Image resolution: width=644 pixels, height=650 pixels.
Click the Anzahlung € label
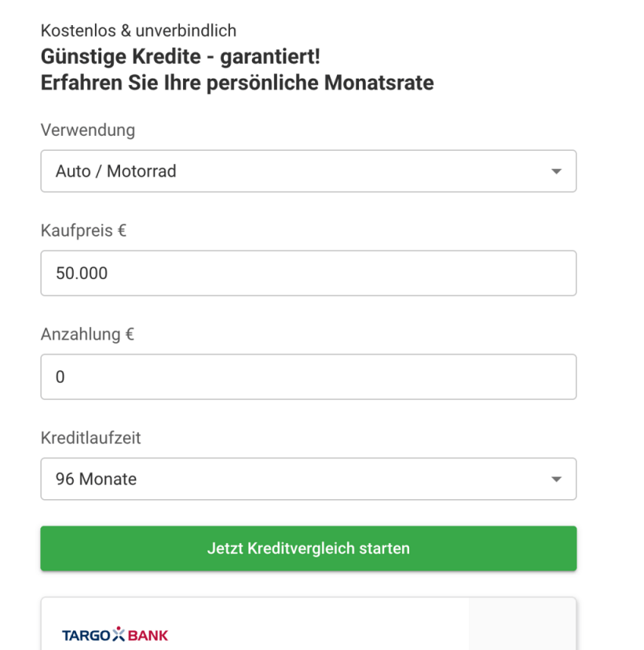[87, 334]
